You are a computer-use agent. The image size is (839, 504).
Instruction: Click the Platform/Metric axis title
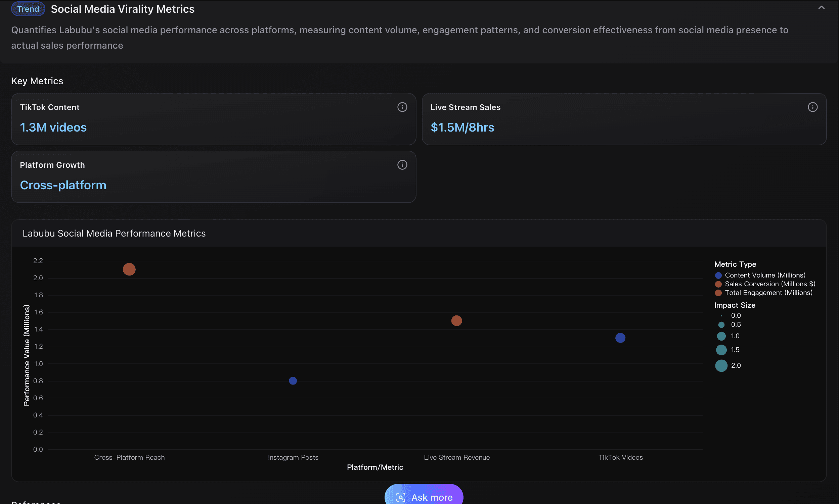click(x=375, y=467)
